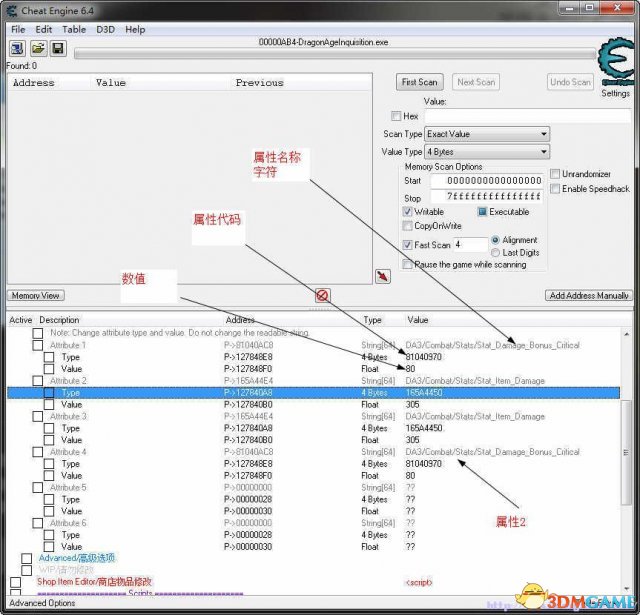Activate the Advanced/高级选项 entry checkbox
This screenshot has height=615, width=640.
(27, 558)
